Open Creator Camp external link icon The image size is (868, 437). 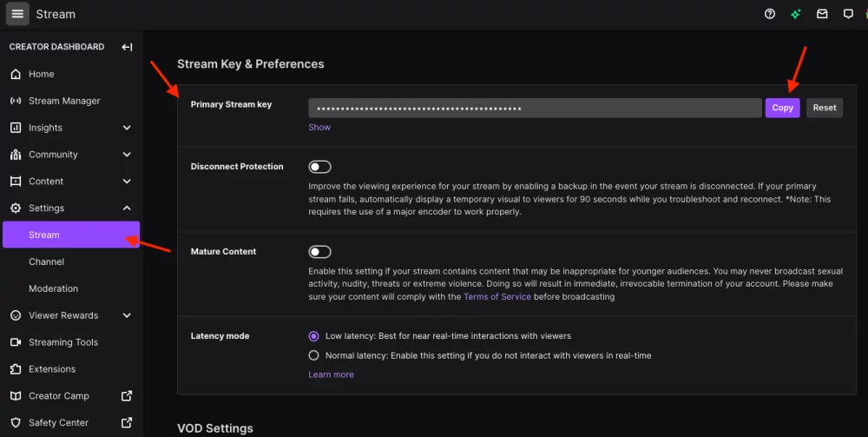[x=127, y=395]
